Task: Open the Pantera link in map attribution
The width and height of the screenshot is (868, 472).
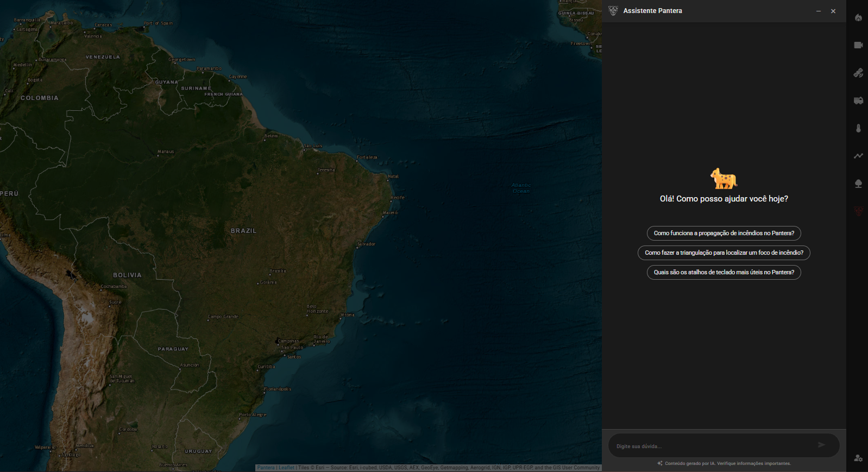Action: [266, 468]
